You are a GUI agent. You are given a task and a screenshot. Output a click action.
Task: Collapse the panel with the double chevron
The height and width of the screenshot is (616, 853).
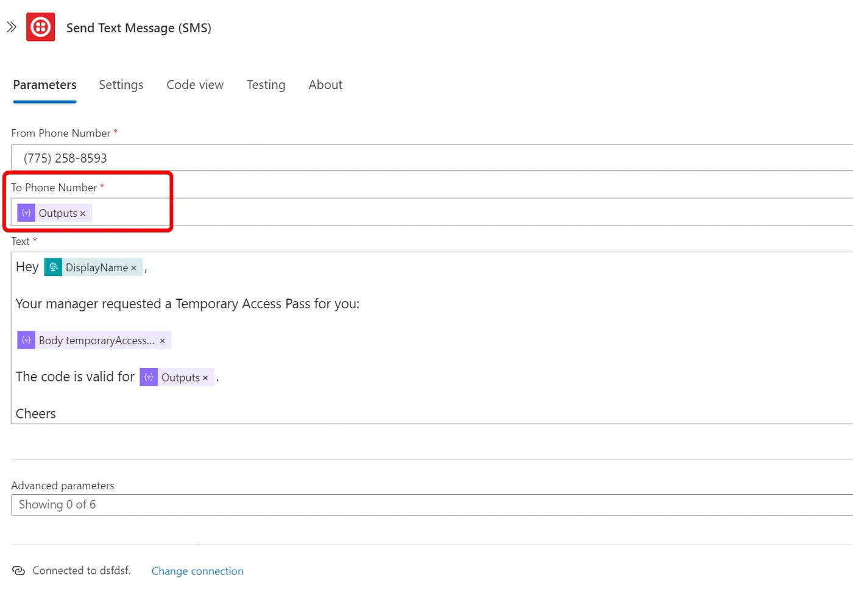pyautogui.click(x=12, y=27)
